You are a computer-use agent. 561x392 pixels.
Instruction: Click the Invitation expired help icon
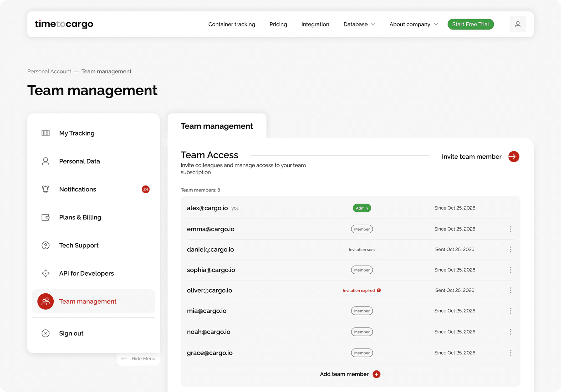point(379,290)
